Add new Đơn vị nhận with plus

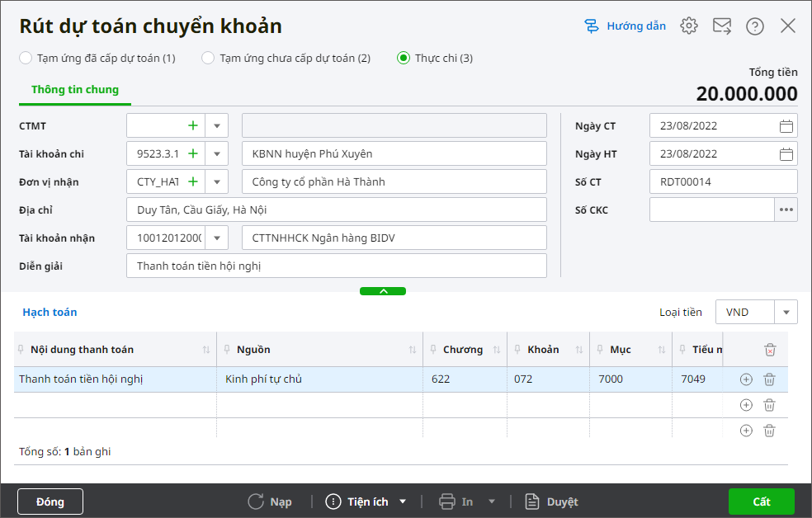[192, 181]
